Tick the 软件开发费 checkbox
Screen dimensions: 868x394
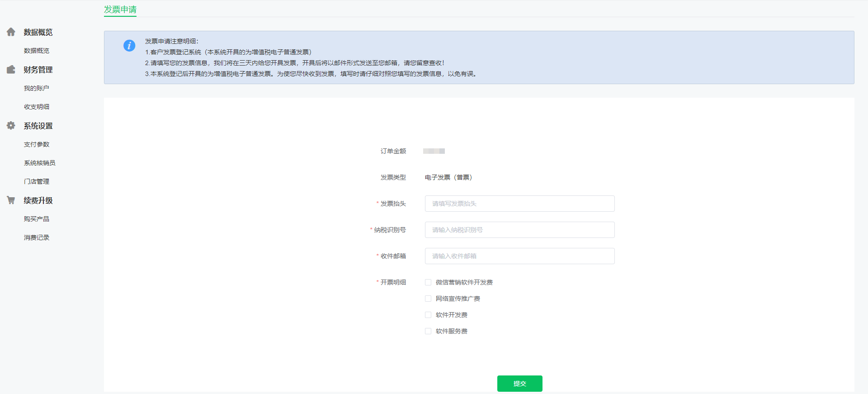(428, 315)
